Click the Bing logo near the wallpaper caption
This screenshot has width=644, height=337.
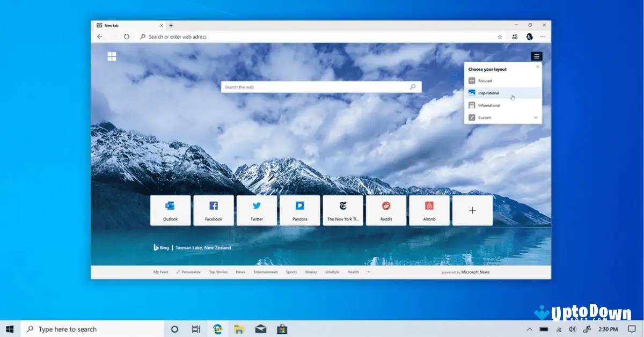(156, 247)
